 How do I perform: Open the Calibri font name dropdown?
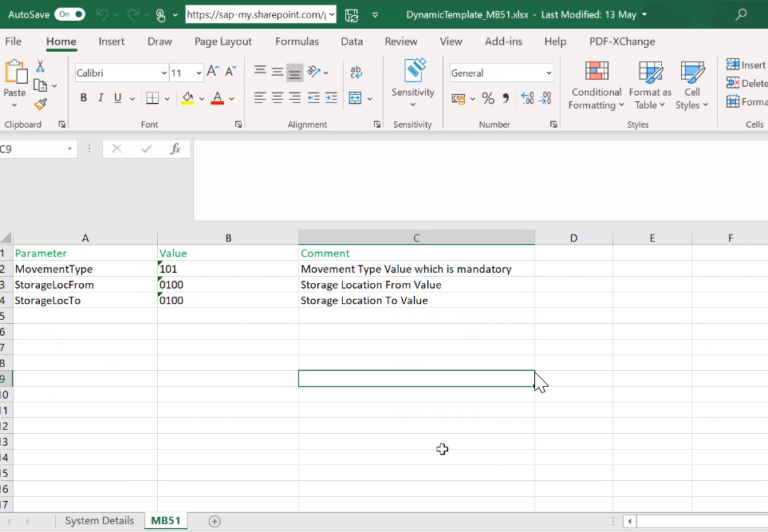(x=164, y=73)
